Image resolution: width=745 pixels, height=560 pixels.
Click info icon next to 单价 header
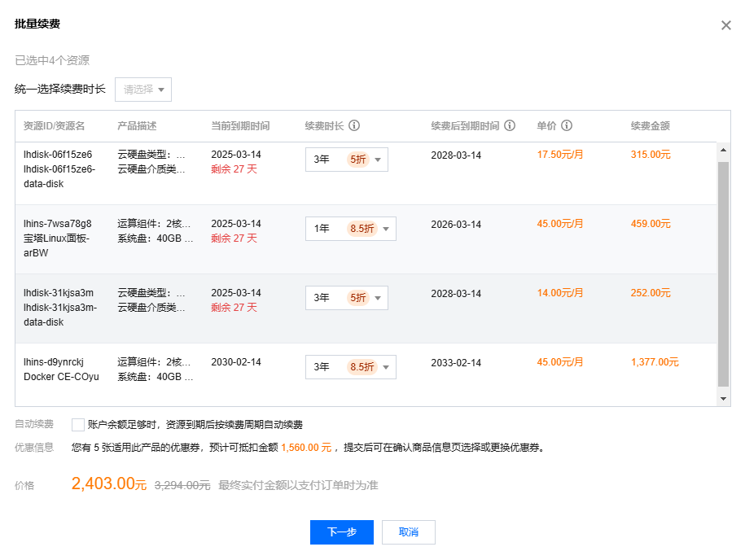click(567, 126)
